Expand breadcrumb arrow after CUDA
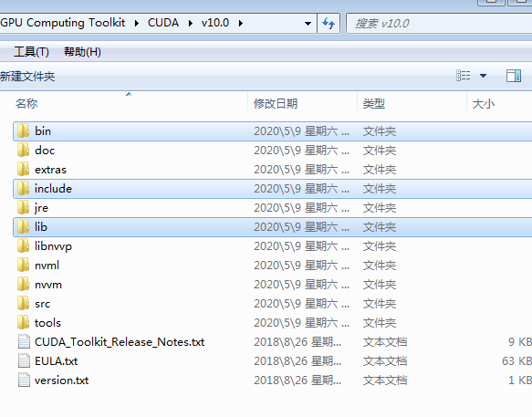This screenshot has height=417, width=532. [x=190, y=23]
